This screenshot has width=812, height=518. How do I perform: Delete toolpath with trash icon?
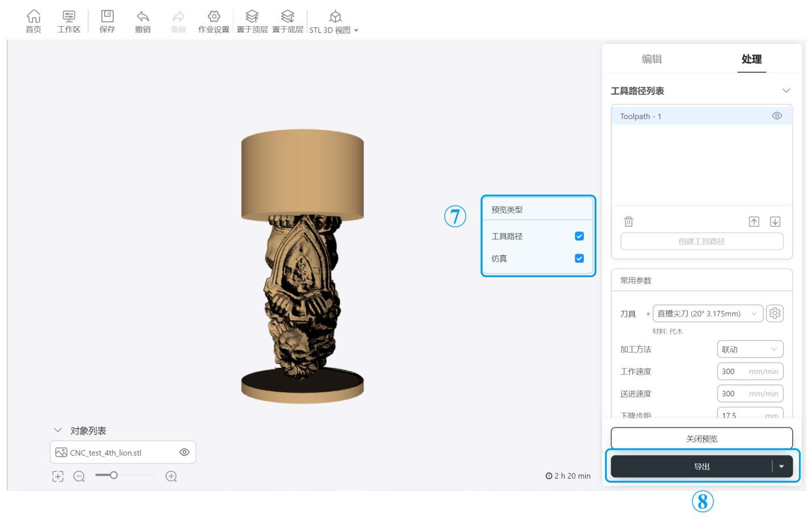(628, 221)
